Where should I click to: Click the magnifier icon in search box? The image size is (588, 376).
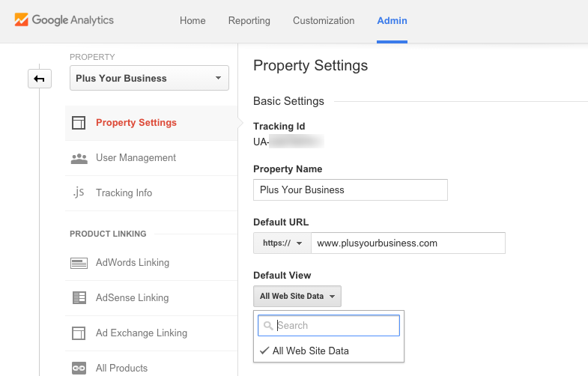(x=268, y=325)
